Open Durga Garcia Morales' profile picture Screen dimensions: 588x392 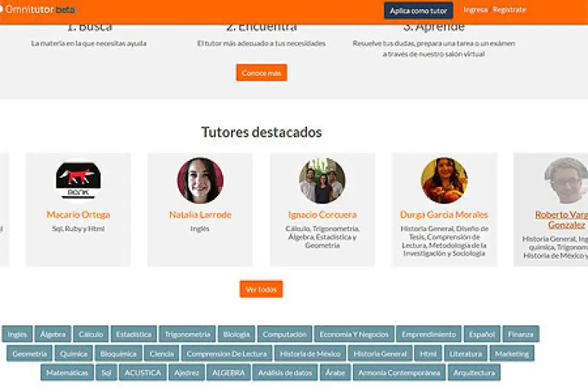444,180
